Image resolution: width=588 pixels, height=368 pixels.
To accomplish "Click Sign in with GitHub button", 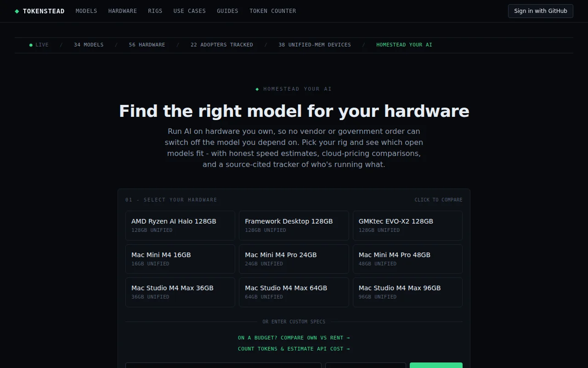I will (540, 11).
